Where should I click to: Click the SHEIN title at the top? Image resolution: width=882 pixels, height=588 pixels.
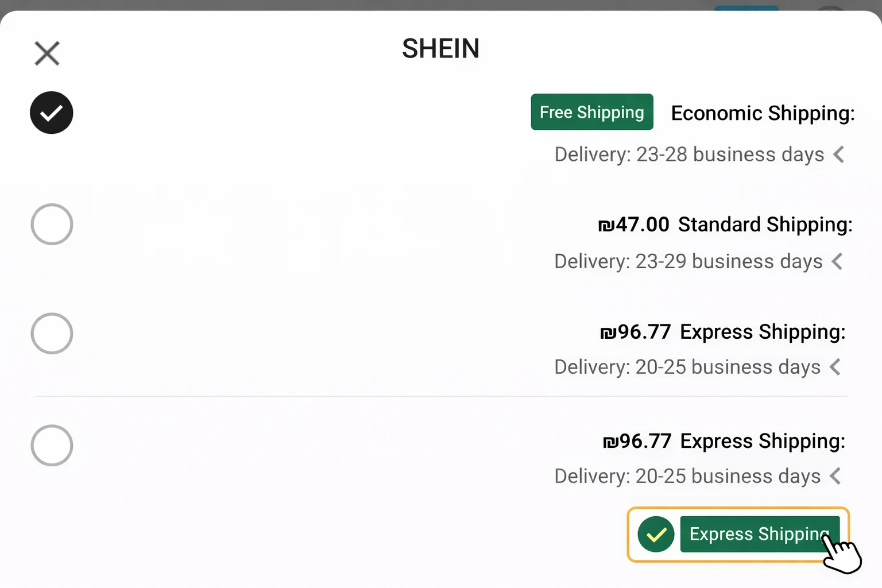pos(440,48)
